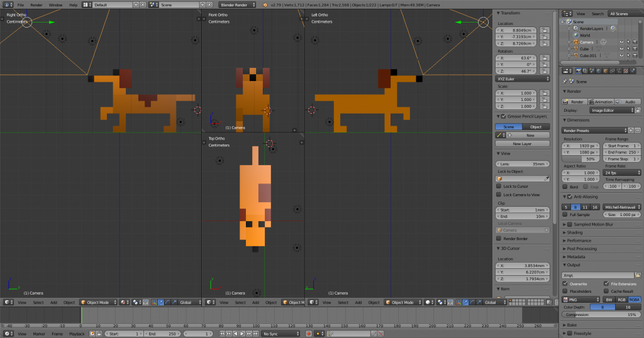This screenshot has width=644, height=338.
Task: Enable the Lock to Cursor checkbox
Action: [x=499, y=187]
